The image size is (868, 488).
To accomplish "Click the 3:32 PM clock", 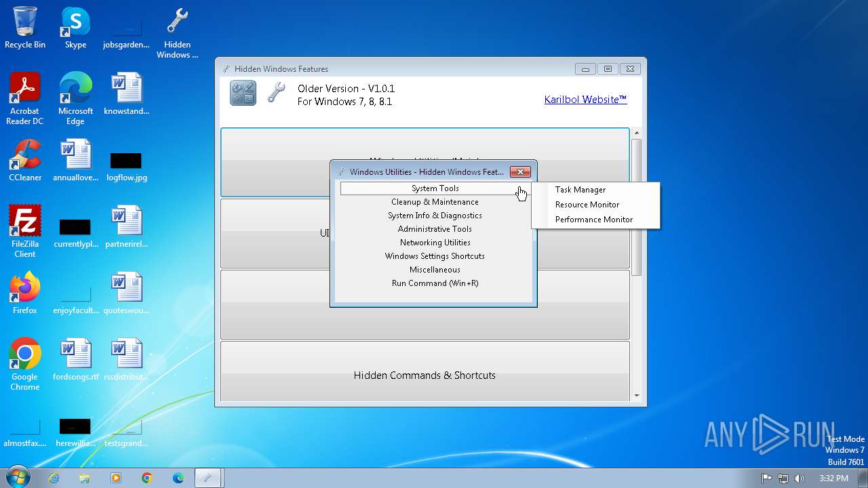I will pos(833,479).
